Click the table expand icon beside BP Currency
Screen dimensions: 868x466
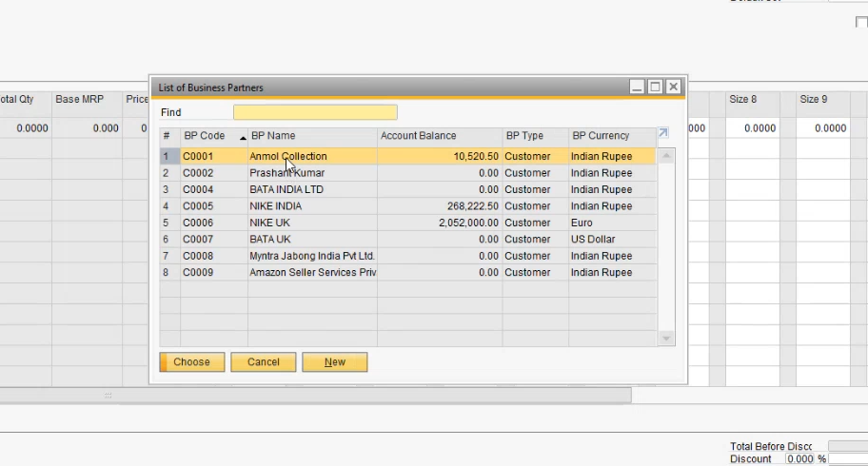pyautogui.click(x=663, y=134)
